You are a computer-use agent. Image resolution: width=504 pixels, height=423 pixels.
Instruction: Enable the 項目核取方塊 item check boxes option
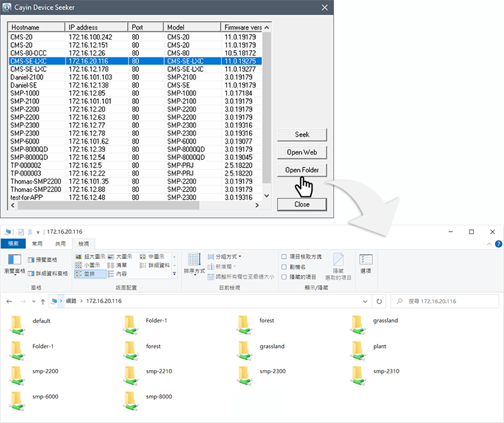click(284, 257)
